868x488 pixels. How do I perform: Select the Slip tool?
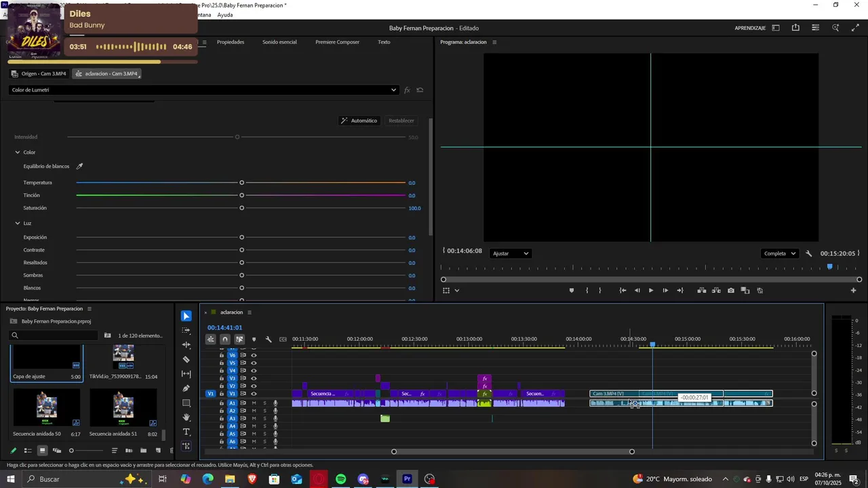(186, 374)
